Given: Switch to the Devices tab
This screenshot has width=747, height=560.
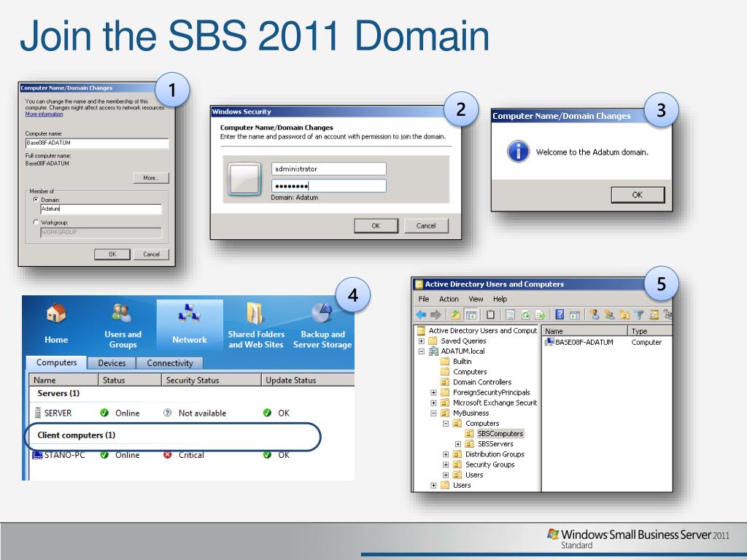Looking at the screenshot, I should tap(112, 363).
